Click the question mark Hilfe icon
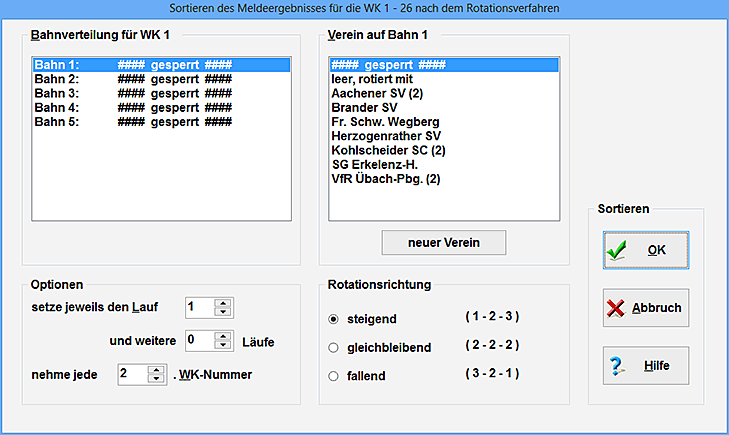Image resolution: width=729 pixels, height=435 pixels. click(x=618, y=366)
